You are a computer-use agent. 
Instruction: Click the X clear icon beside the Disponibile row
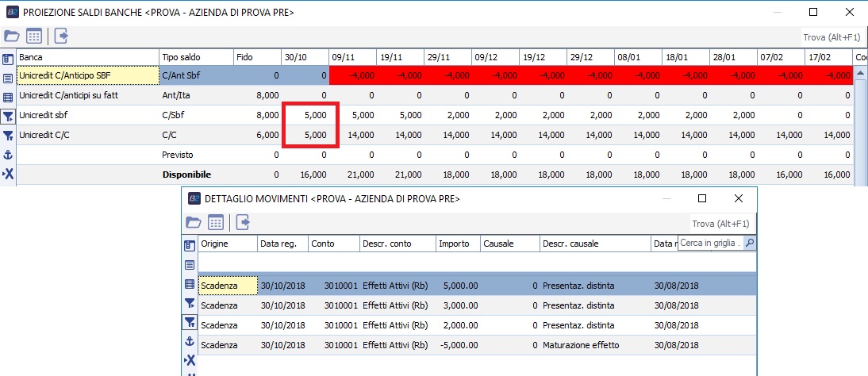tap(8, 175)
